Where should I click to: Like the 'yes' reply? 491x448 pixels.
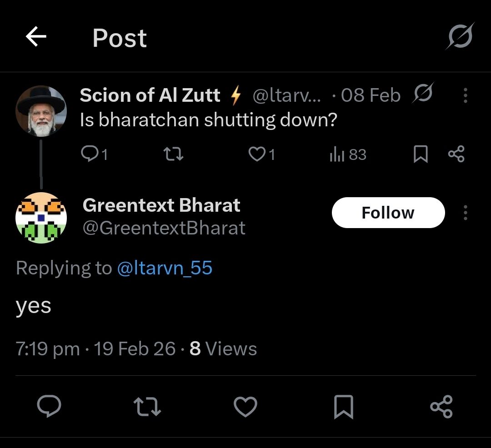(245, 406)
